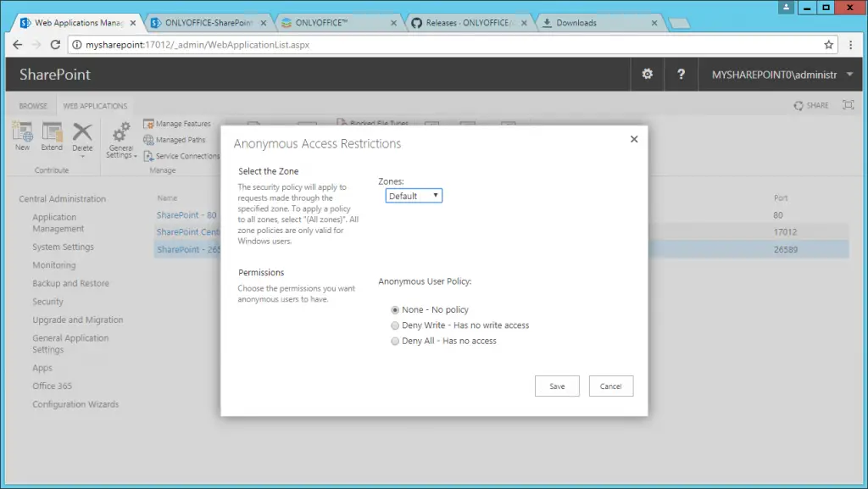868x489 pixels.
Task: Click Chrome user profile icon
Action: click(786, 7)
